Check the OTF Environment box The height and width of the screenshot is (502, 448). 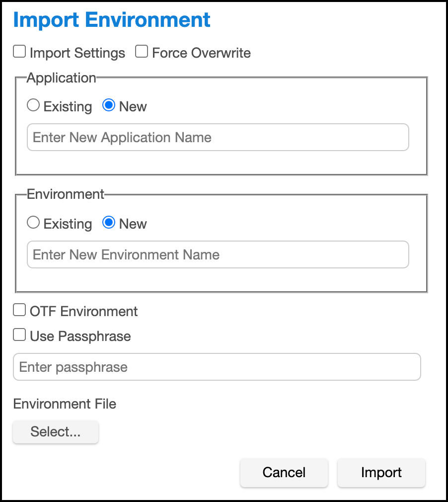pos(20,311)
